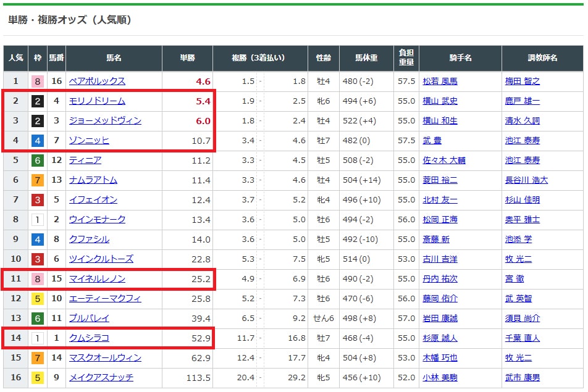
Task: Click horse name モリノドリーム
Action: (97, 101)
